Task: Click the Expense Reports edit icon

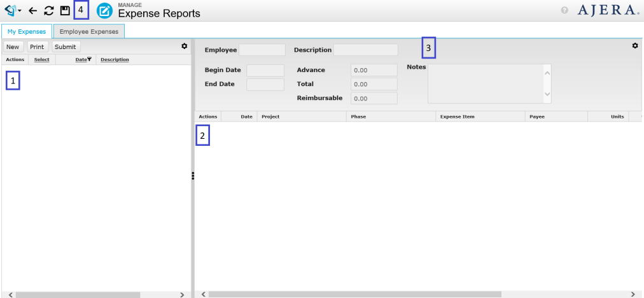Action: tap(106, 11)
